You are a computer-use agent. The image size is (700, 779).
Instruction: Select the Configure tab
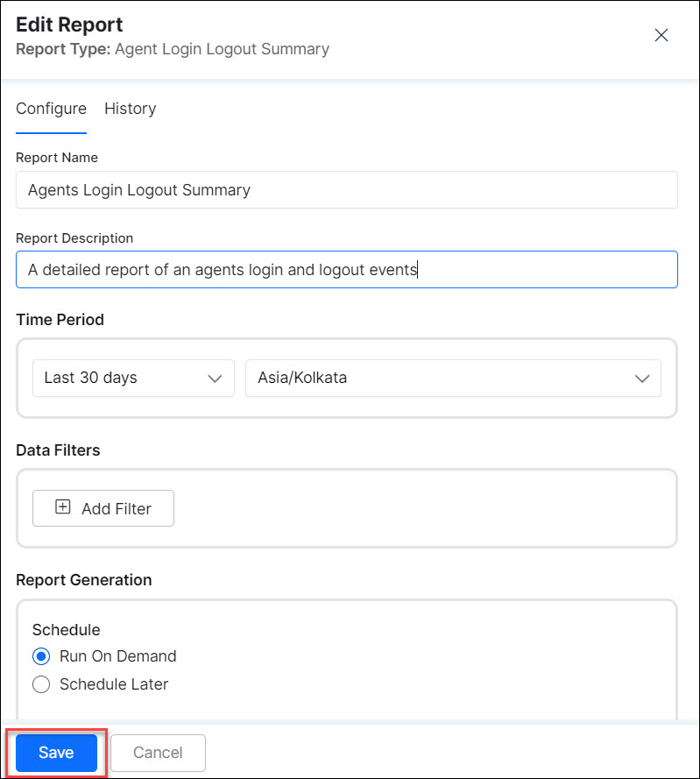pyautogui.click(x=51, y=109)
